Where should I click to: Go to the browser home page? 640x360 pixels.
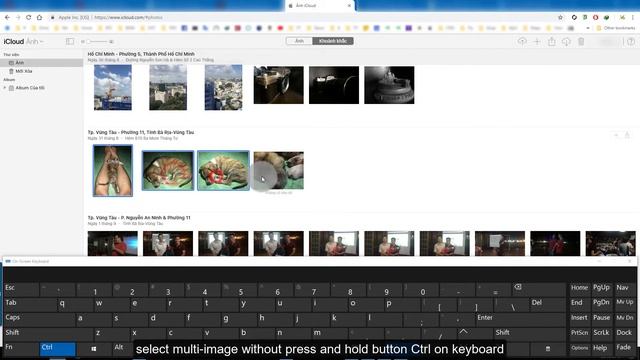pyautogui.click(x=39, y=18)
